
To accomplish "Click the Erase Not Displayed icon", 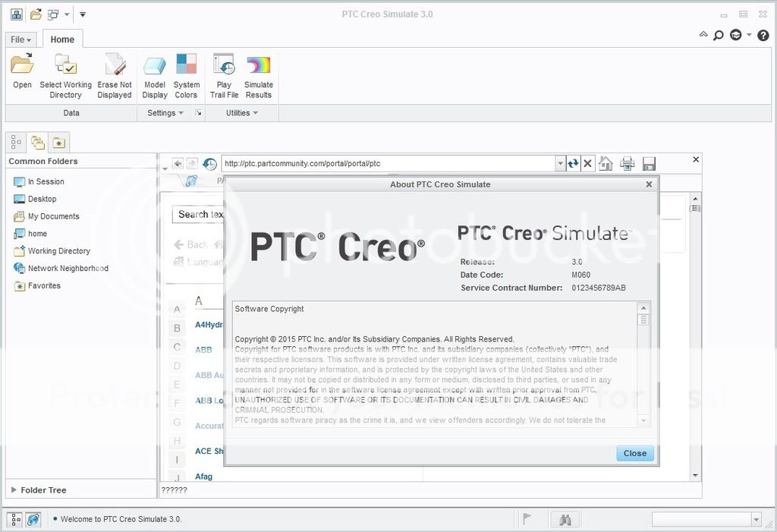I will [115, 65].
